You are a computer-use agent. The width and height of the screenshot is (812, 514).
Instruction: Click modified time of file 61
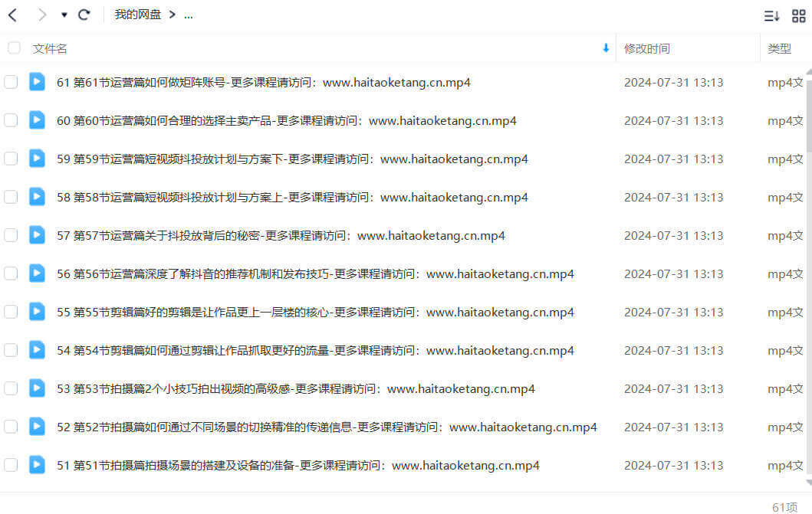coord(673,83)
